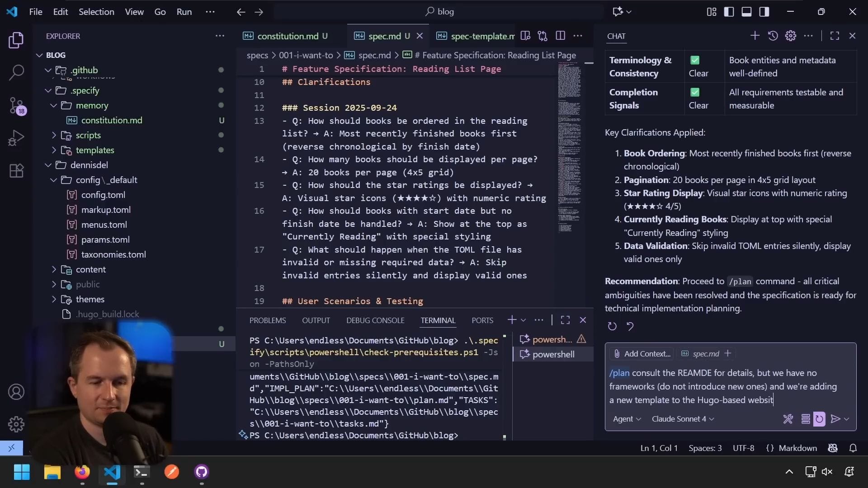Image resolution: width=868 pixels, height=488 pixels.
Task: Click Add Context button in chat
Action: point(642,354)
